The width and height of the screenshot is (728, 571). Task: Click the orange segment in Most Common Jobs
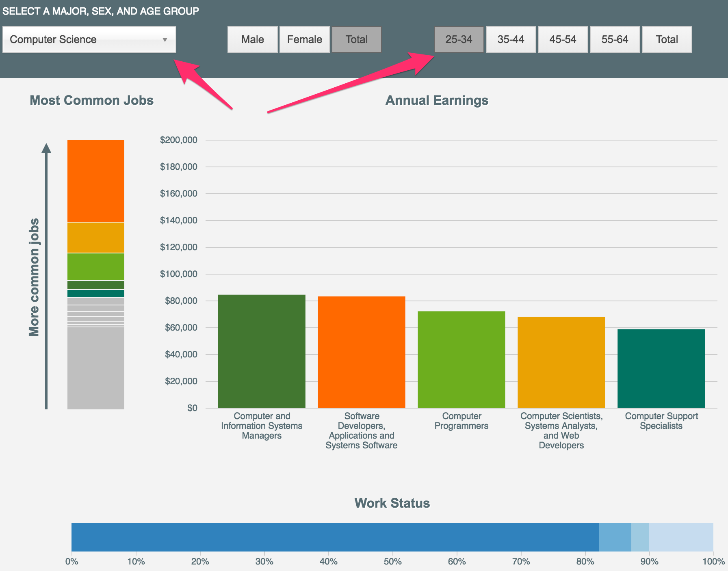[96, 181]
